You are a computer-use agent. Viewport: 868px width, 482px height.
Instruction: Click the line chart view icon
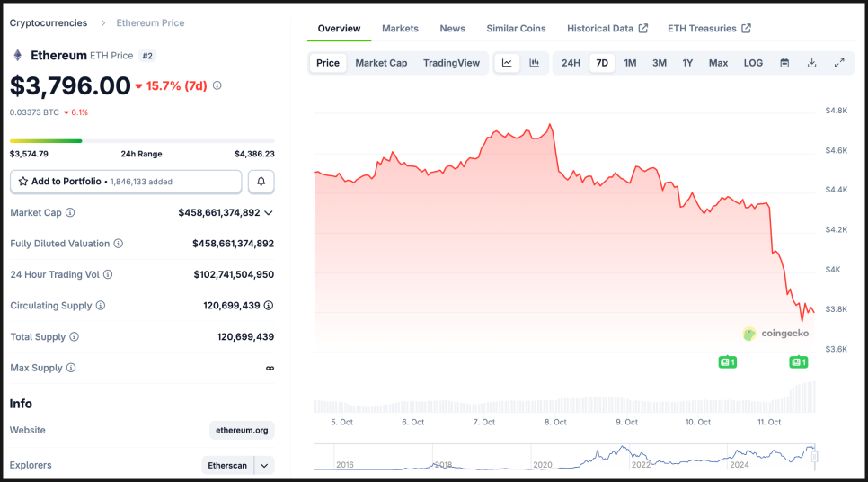tap(507, 63)
